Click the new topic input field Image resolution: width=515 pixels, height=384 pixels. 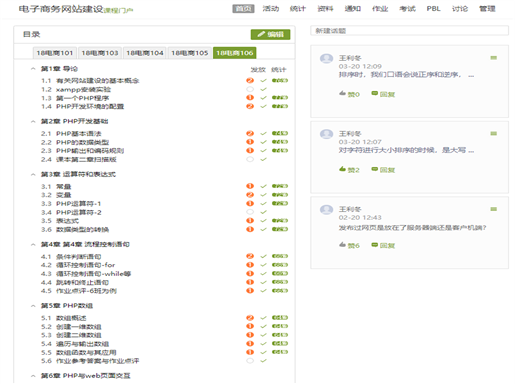click(409, 31)
